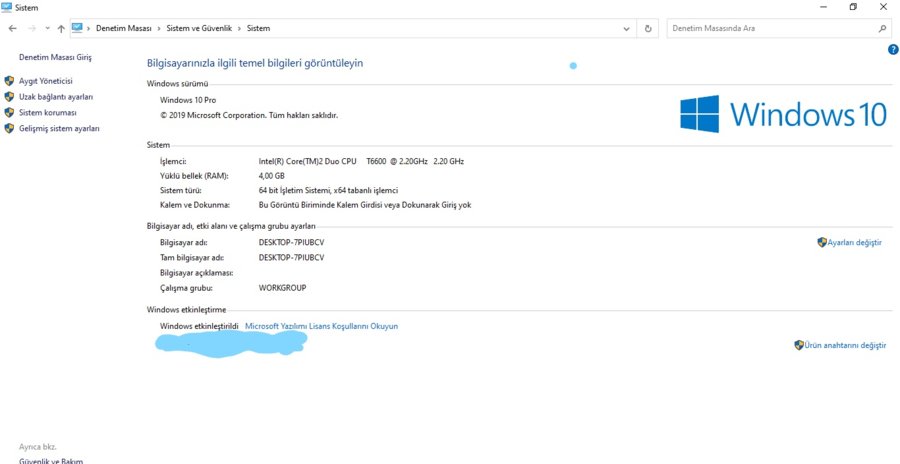The height and width of the screenshot is (464, 900).
Task: Expand address bar history dropdown
Action: click(626, 28)
